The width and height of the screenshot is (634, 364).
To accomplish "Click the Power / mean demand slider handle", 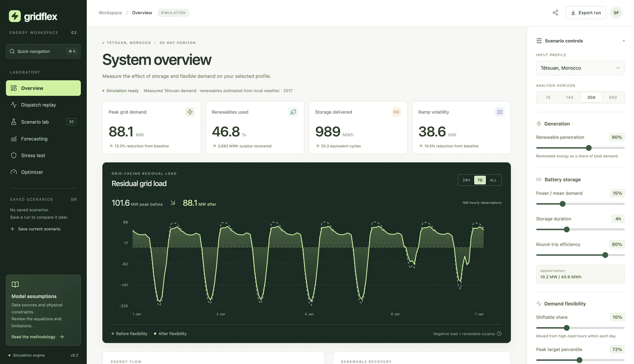I will [562, 204].
